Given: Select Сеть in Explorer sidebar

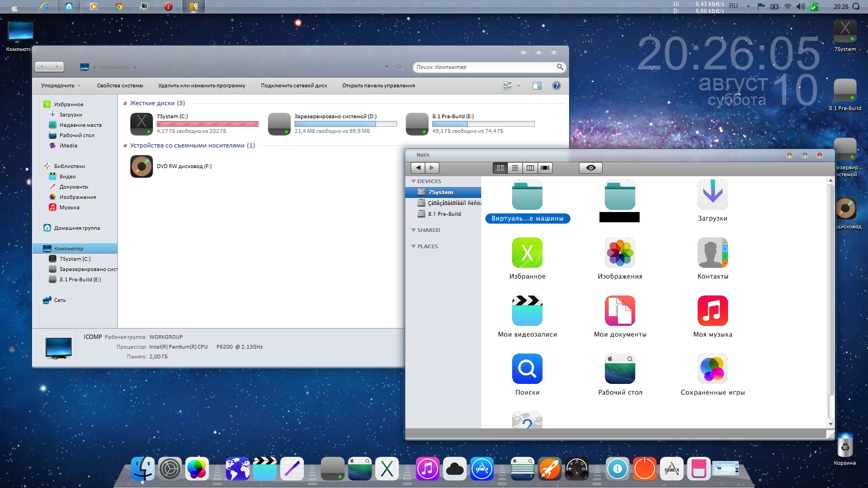Looking at the screenshot, I should [60, 300].
